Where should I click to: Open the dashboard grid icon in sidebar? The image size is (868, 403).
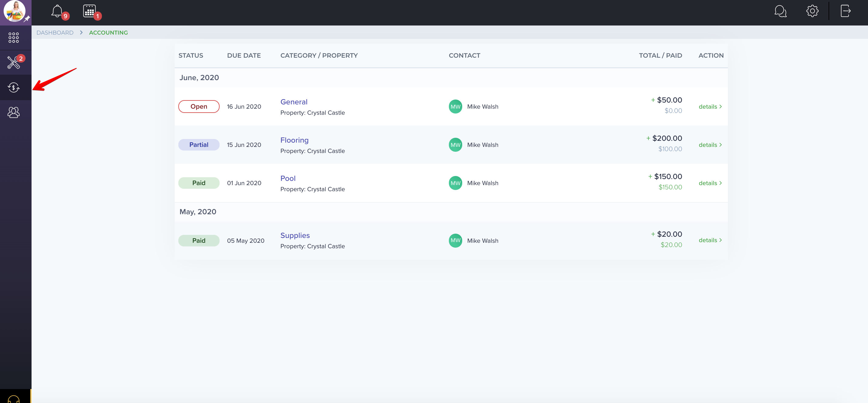point(13,37)
